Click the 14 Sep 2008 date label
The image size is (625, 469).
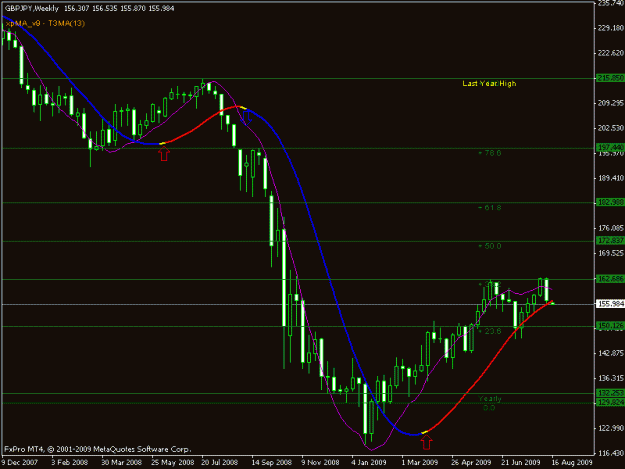pyautogui.click(x=271, y=463)
